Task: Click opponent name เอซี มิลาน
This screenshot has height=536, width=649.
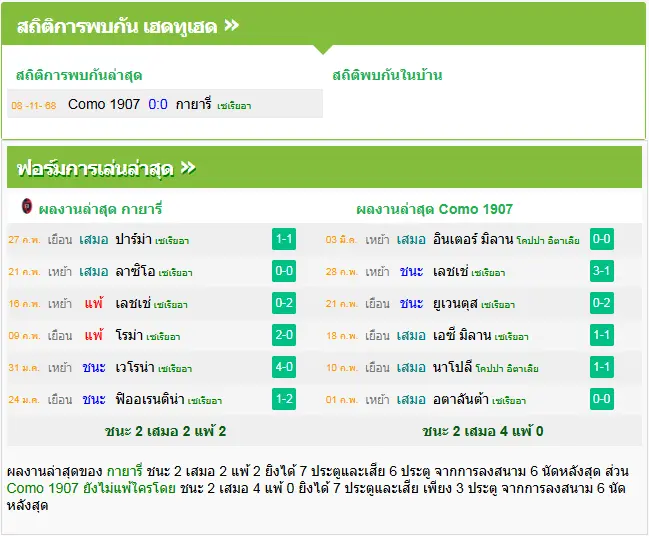Action: click(462, 335)
